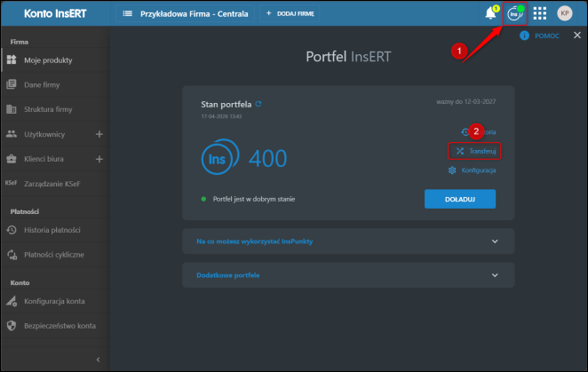The image size is (588, 372).
Task: Click the Transferuj shuffle icon
Action: [x=460, y=151]
